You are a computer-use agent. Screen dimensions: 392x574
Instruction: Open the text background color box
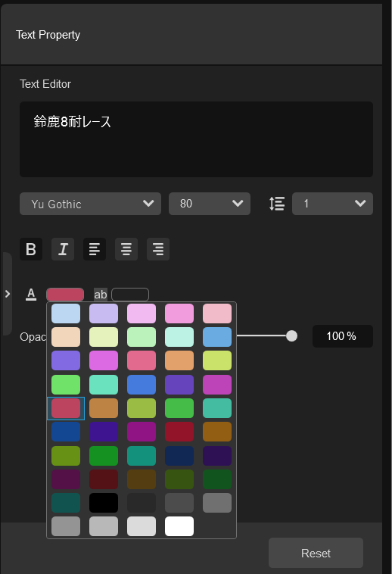[x=130, y=295]
